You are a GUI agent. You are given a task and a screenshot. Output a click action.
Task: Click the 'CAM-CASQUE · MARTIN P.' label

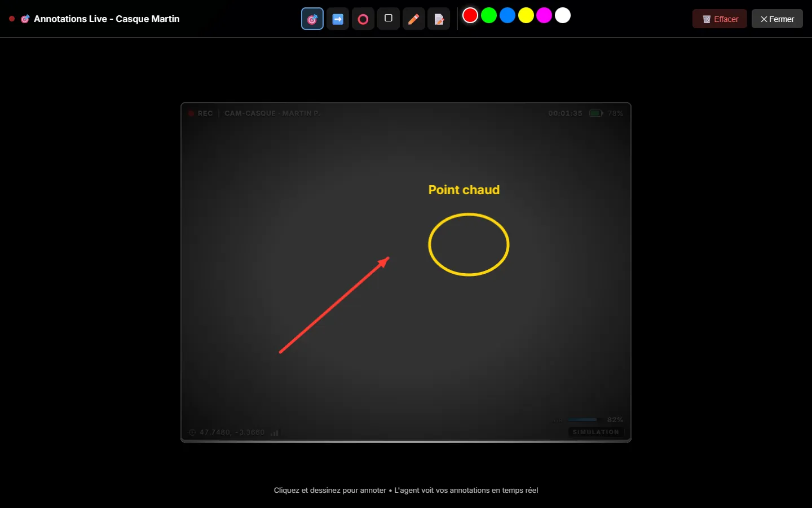(272, 113)
